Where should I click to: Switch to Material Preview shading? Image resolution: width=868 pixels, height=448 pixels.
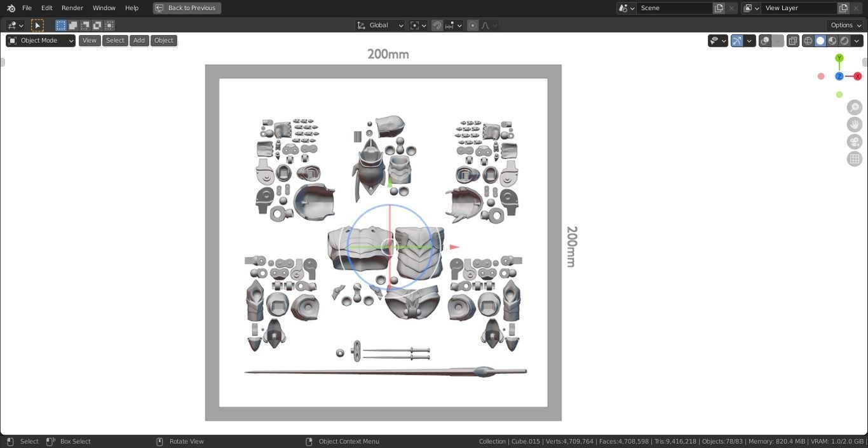(832, 41)
